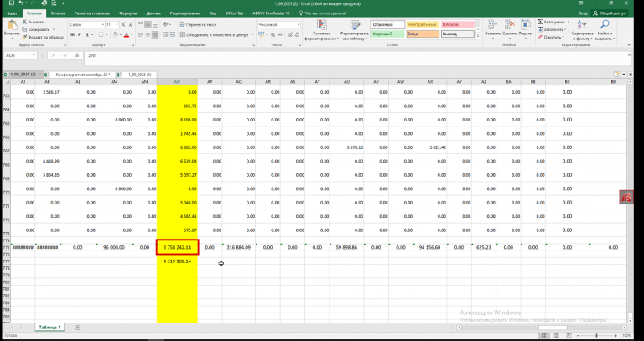Open Sort and Filter (Сортировка и фильтр)

tap(582, 30)
